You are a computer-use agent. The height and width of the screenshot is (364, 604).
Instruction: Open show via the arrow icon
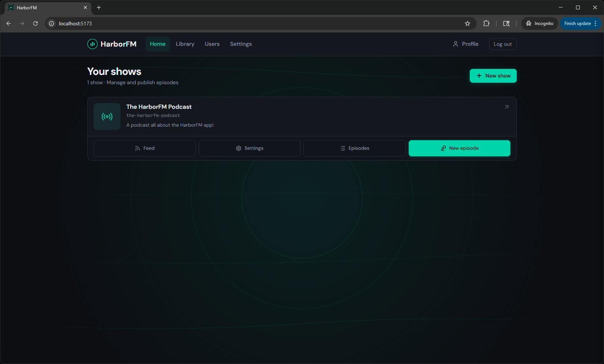(x=506, y=107)
